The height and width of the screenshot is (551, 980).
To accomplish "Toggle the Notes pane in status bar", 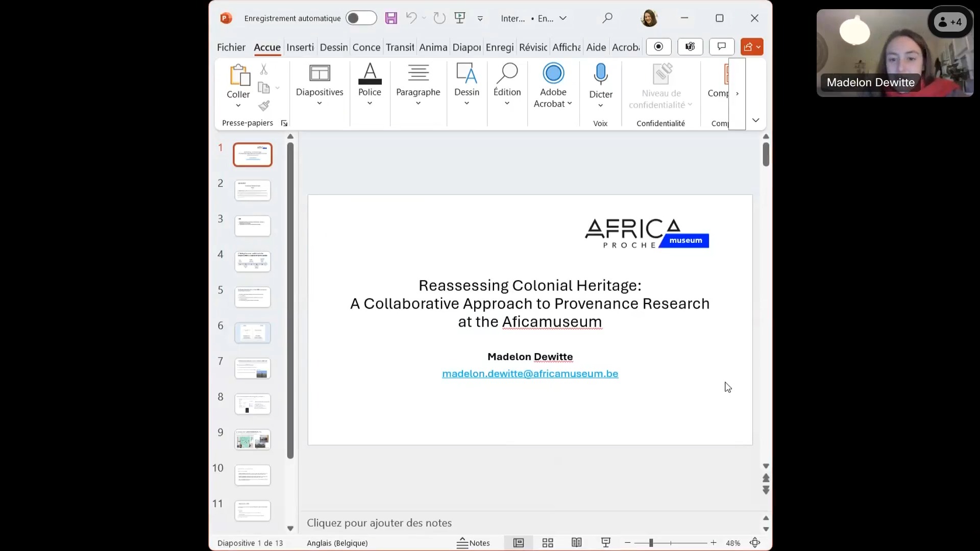I will click(473, 543).
